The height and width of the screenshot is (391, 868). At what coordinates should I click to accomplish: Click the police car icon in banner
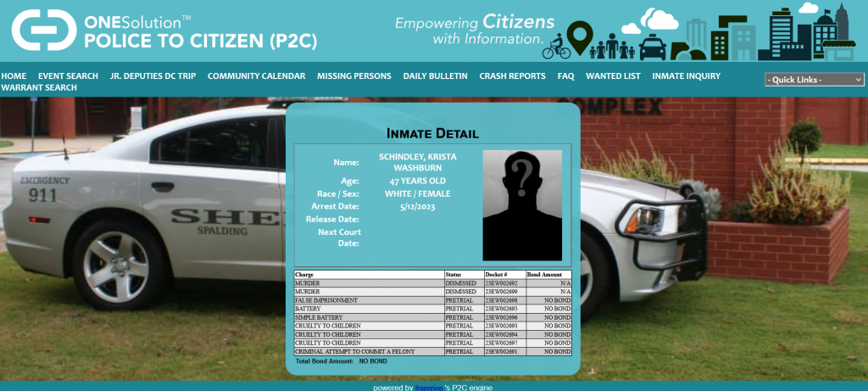coord(652,47)
